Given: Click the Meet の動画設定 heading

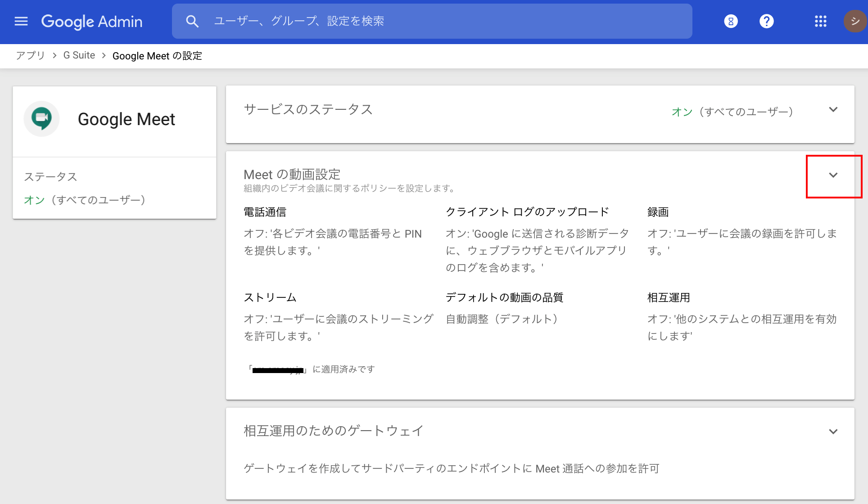Looking at the screenshot, I should tap(292, 174).
